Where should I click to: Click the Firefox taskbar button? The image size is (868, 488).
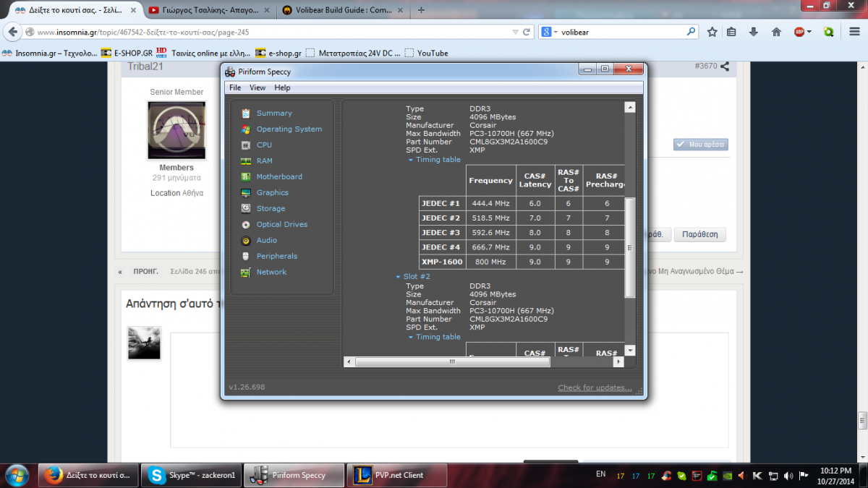(x=87, y=475)
